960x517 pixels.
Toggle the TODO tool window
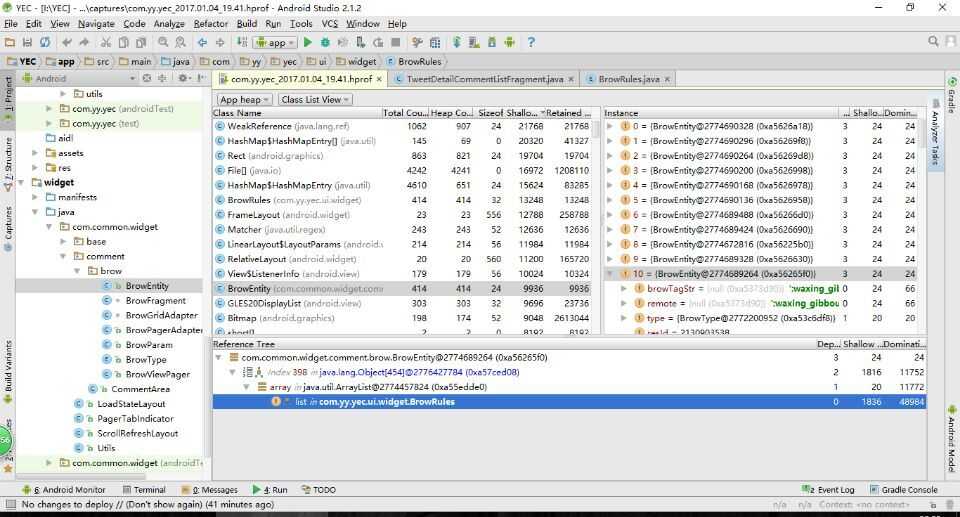[x=318, y=489]
